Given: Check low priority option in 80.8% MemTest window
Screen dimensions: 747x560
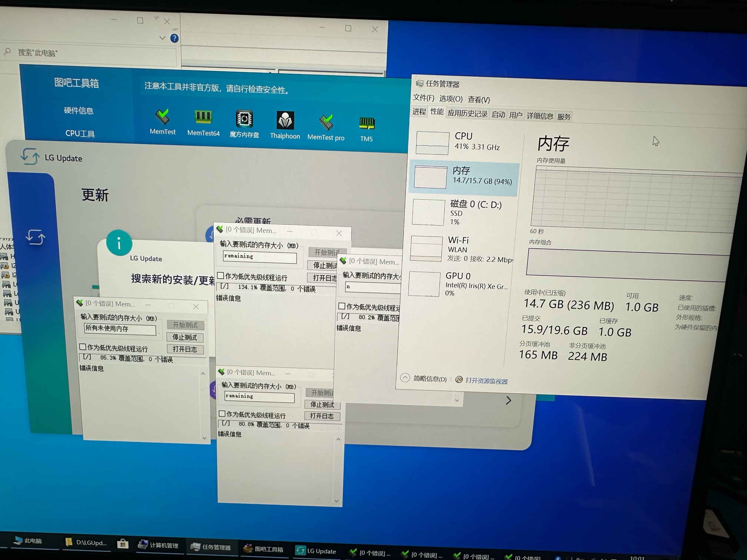Looking at the screenshot, I should point(222,414).
